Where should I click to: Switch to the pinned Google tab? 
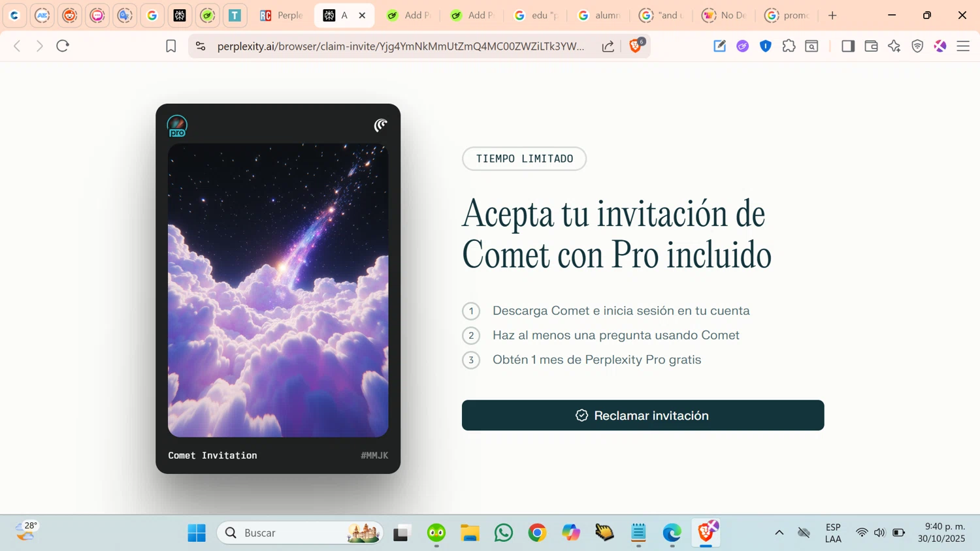click(x=152, y=15)
